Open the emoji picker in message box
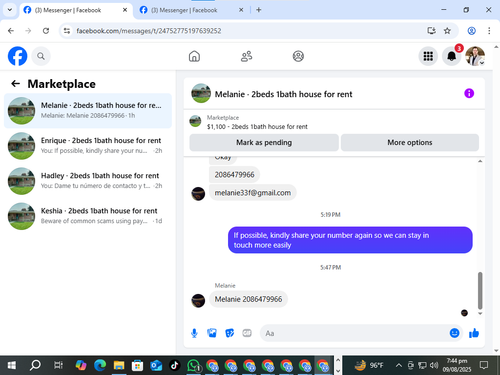This screenshot has width=500, height=375. pos(454,333)
